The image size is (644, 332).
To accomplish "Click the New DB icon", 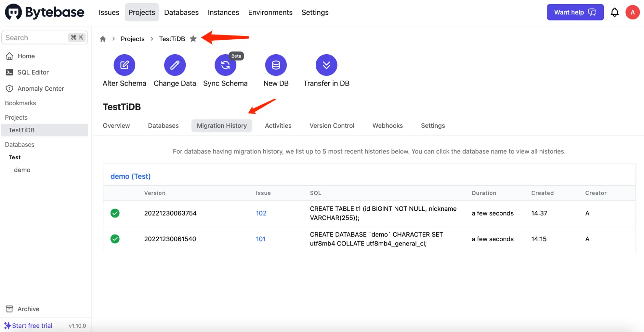I will (x=276, y=65).
